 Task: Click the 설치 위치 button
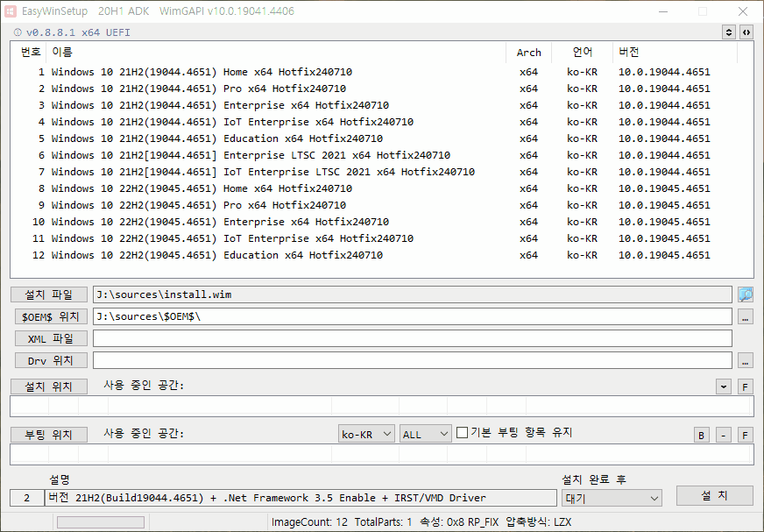(x=49, y=387)
